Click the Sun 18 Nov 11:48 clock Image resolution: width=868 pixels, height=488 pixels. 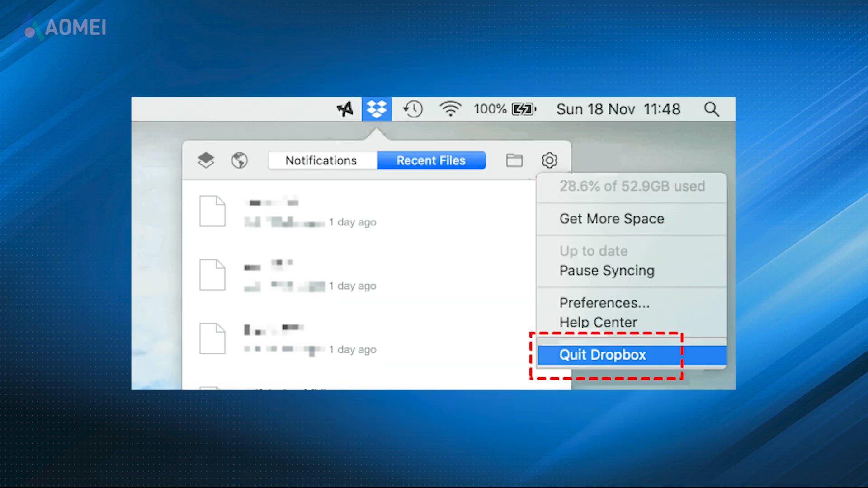coord(618,109)
